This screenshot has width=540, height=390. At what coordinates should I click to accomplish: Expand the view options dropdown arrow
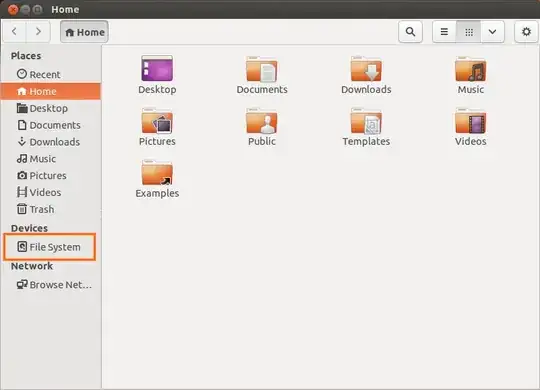tap(492, 32)
